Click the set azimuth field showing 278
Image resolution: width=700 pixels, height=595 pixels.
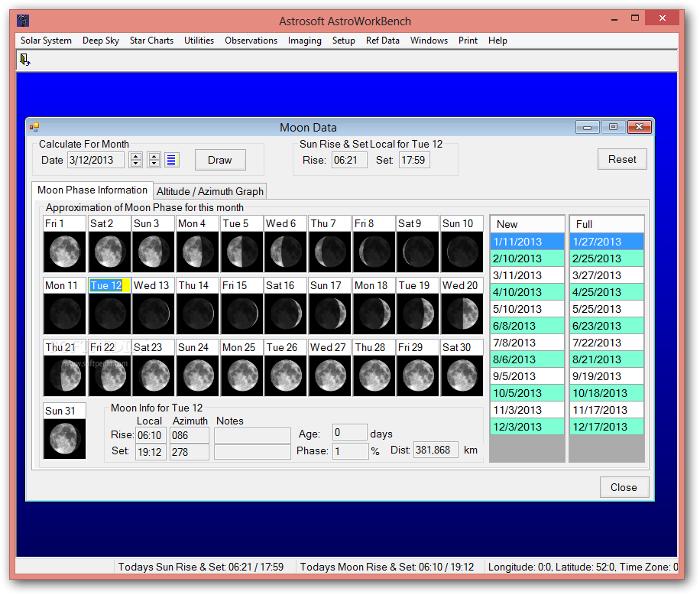coord(190,452)
